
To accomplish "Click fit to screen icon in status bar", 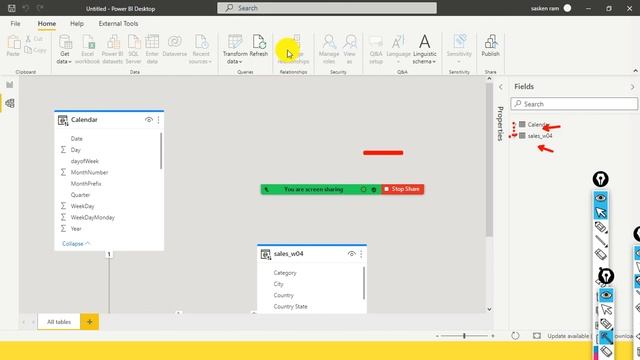I will tap(537, 336).
